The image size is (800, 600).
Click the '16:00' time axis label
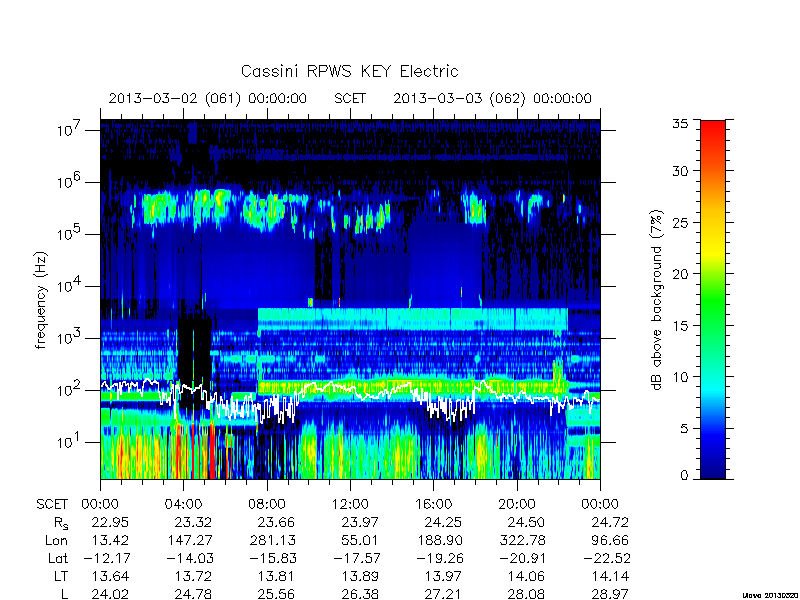click(433, 505)
